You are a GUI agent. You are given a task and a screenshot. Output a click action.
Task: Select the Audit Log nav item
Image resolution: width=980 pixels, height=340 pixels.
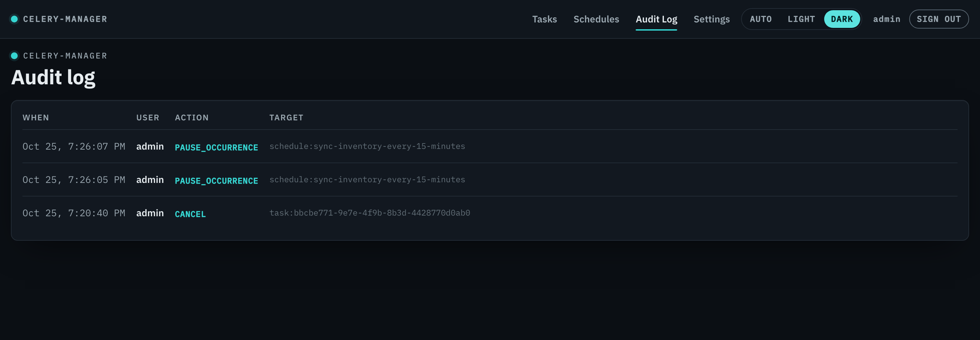(x=656, y=19)
